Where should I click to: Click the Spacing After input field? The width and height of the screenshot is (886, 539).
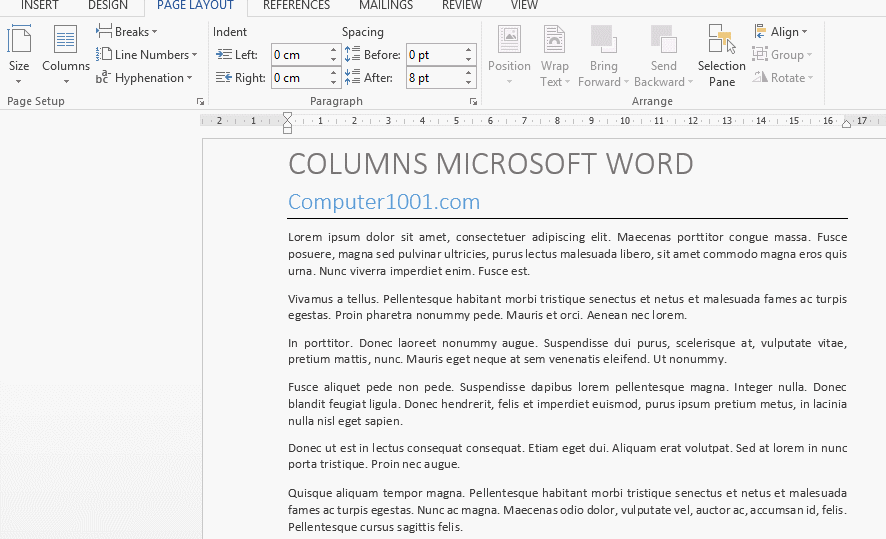pyautogui.click(x=434, y=78)
